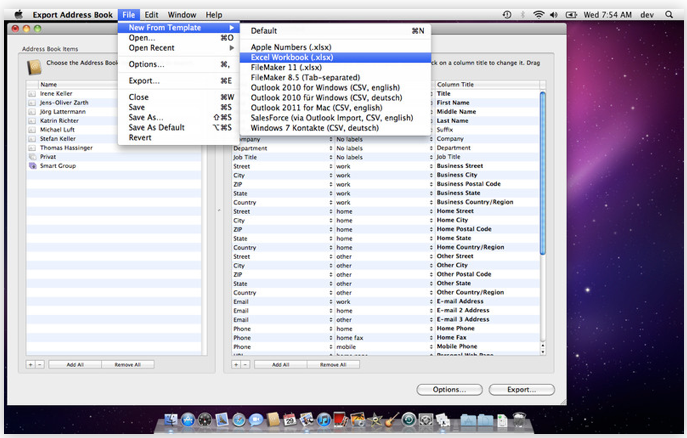This screenshot has width=687, height=438.
Task: Click the Export... button at bottom
Action: point(521,389)
